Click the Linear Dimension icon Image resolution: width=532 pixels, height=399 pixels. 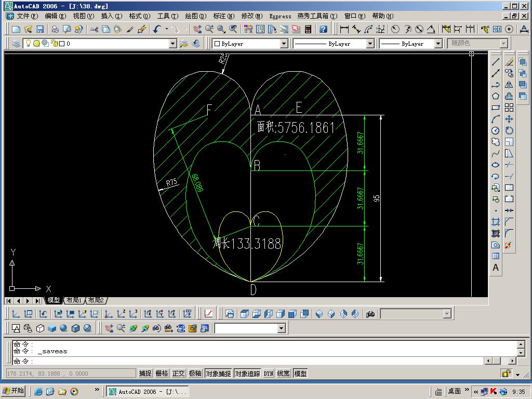tap(344, 29)
